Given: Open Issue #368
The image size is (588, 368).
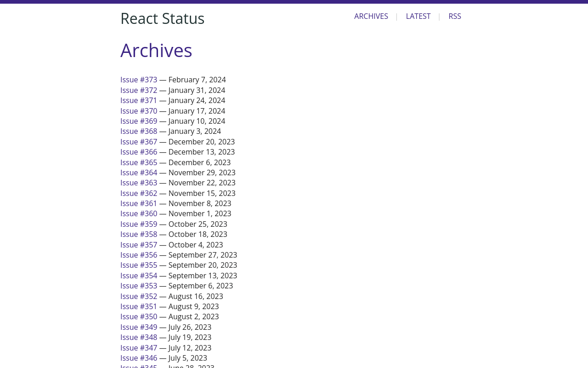Looking at the screenshot, I should click(x=139, y=131).
